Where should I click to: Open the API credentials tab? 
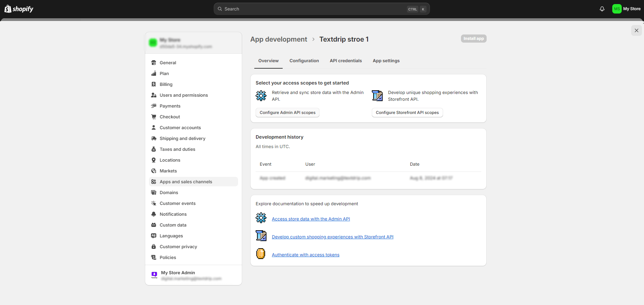[x=345, y=61]
